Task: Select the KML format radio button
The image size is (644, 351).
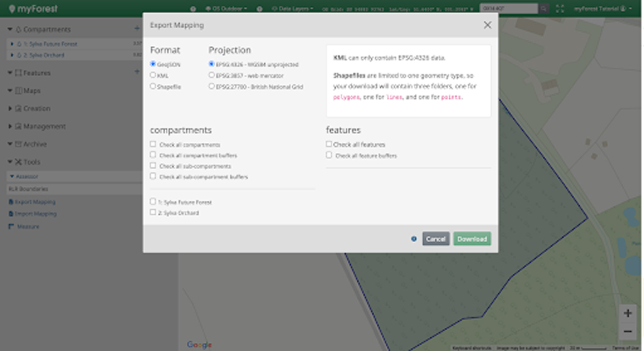Action: pos(153,75)
